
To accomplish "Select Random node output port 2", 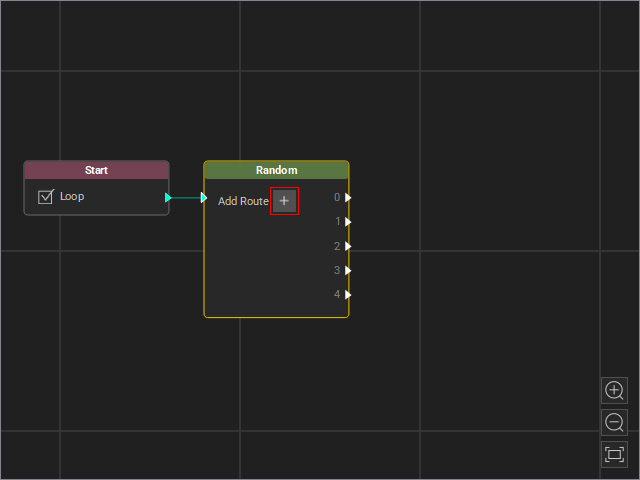I will tap(348, 246).
